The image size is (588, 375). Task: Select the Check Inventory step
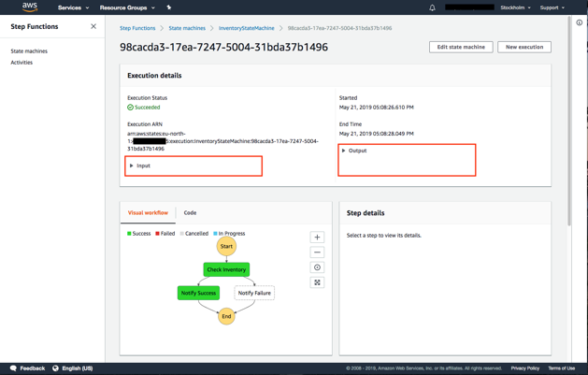click(226, 269)
